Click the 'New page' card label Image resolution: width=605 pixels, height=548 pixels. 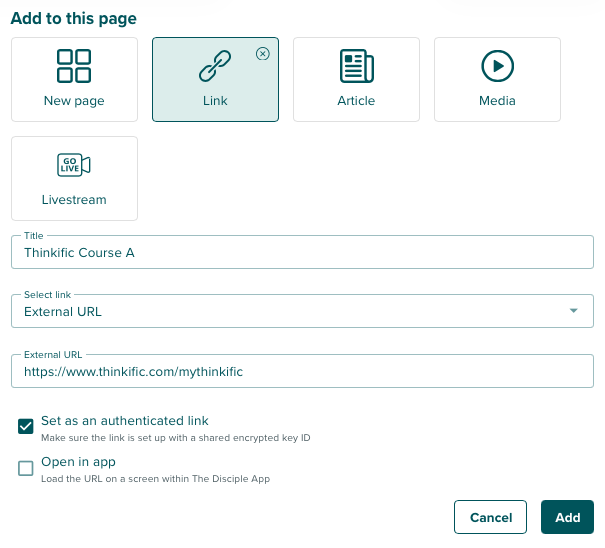(x=74, y=101)
